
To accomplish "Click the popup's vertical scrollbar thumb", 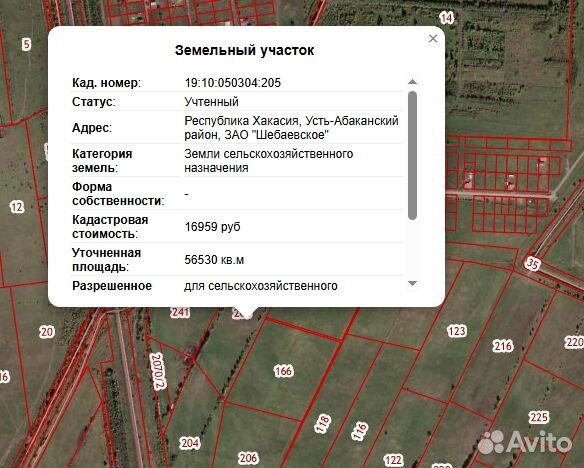I will [x=412, y=155].
